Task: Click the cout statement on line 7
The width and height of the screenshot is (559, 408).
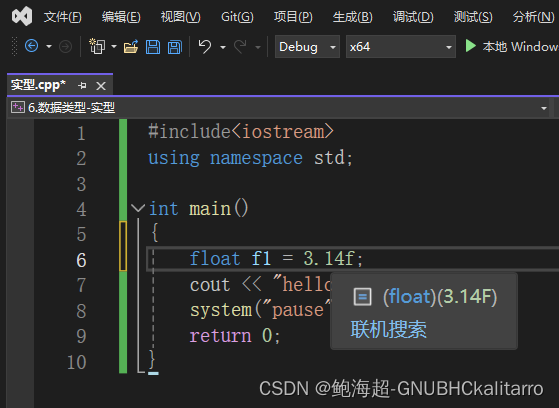Action: point(260,285)
